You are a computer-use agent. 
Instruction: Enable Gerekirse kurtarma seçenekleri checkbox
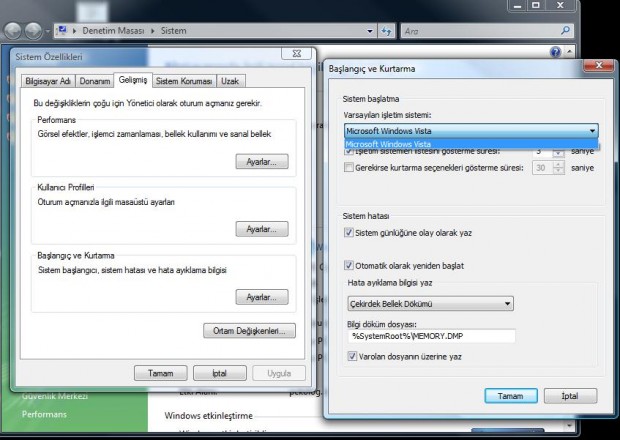pyautogui.click(x=349, y=167)
